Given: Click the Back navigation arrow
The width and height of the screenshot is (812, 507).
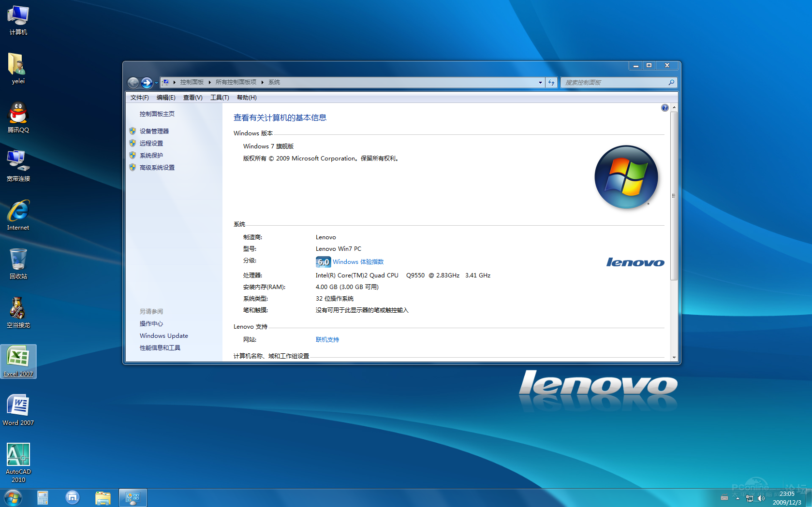Looking at the screenshot, I should coord(133,83).
